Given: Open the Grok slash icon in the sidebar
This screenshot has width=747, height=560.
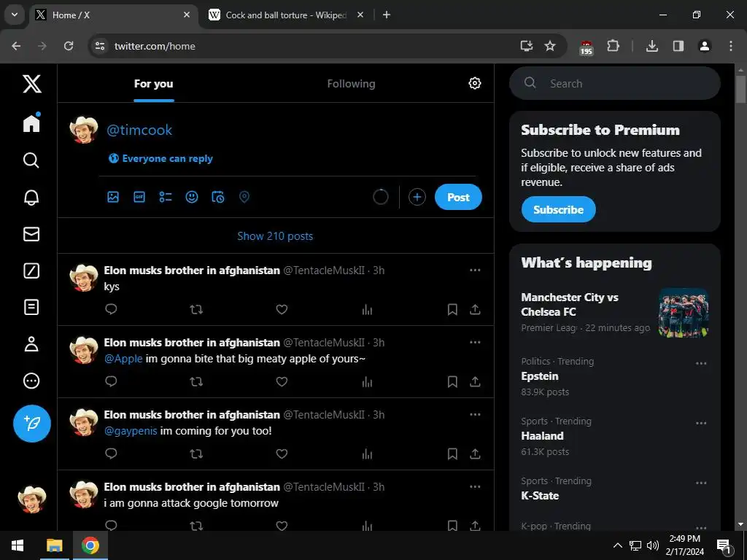Looking at the screenshot, I should (31, 271).
